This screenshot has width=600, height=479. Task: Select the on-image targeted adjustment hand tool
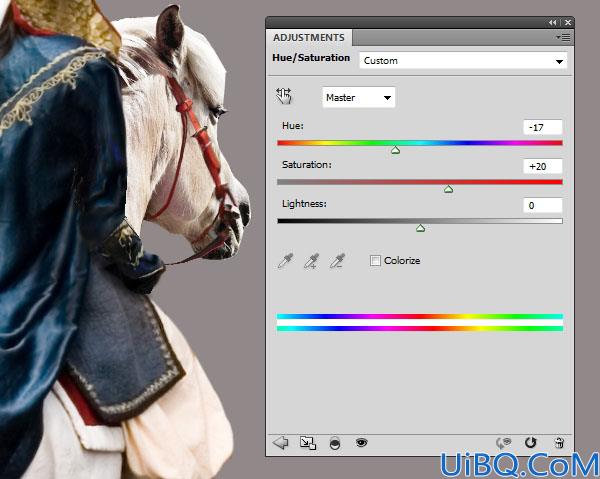pyautogui.click(x=284, y=96)
